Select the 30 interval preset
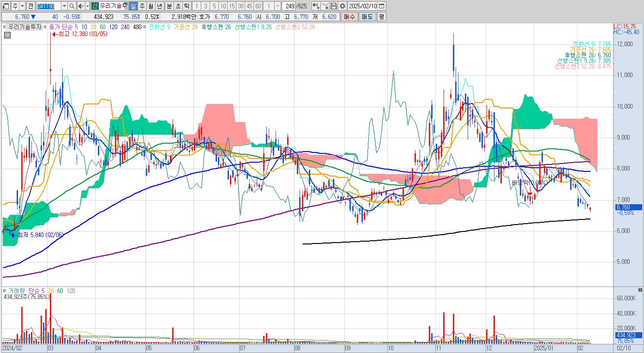The height and width of the screenshot is (353, 644). 241,6
